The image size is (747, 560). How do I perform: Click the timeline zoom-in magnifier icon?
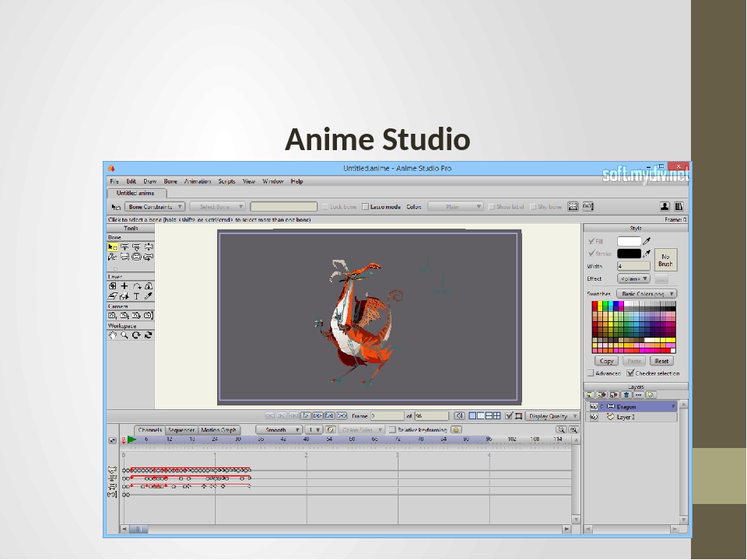(573, 429)
